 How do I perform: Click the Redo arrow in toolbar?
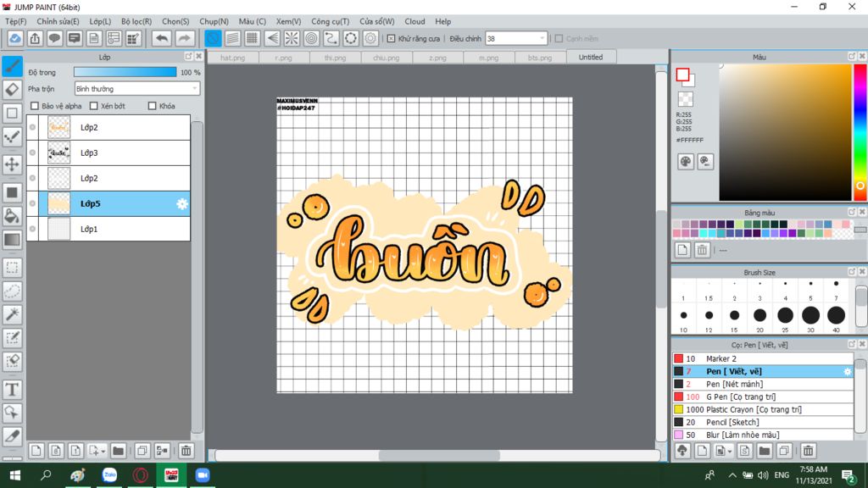click(184, 38)
